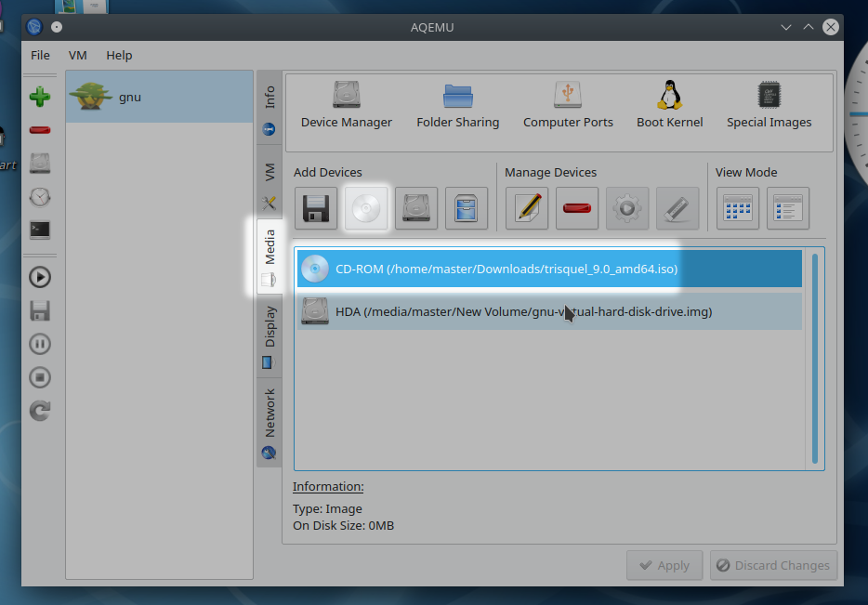868x605 pixels.
Task: Add a floppy device
Action: pos(316,209)
